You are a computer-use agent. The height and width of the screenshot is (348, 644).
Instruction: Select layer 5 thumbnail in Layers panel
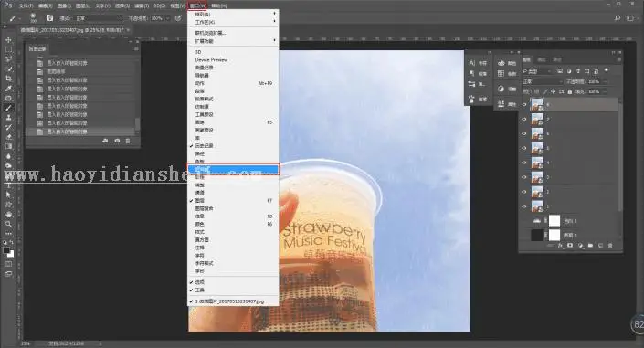[537, 148]
